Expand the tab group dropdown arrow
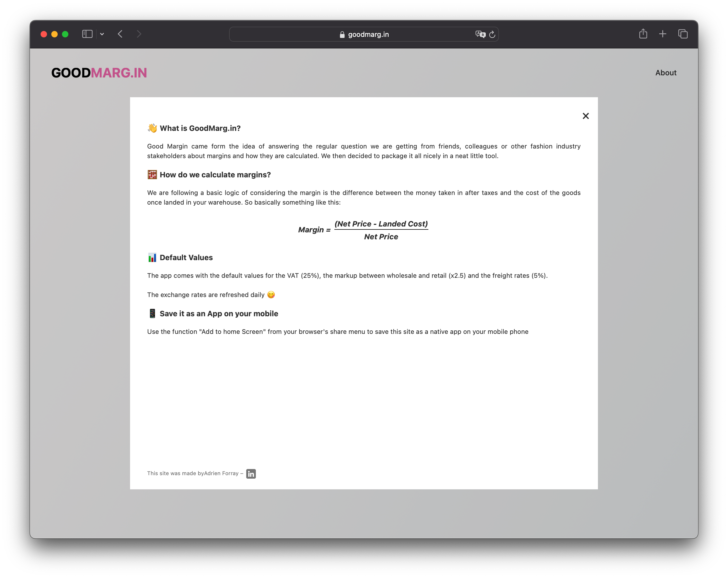 pos(102,34)
